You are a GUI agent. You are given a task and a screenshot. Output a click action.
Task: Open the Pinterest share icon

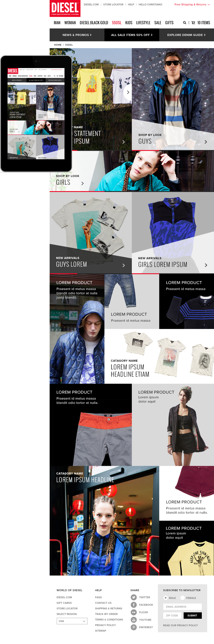click(x=134, y=627)
